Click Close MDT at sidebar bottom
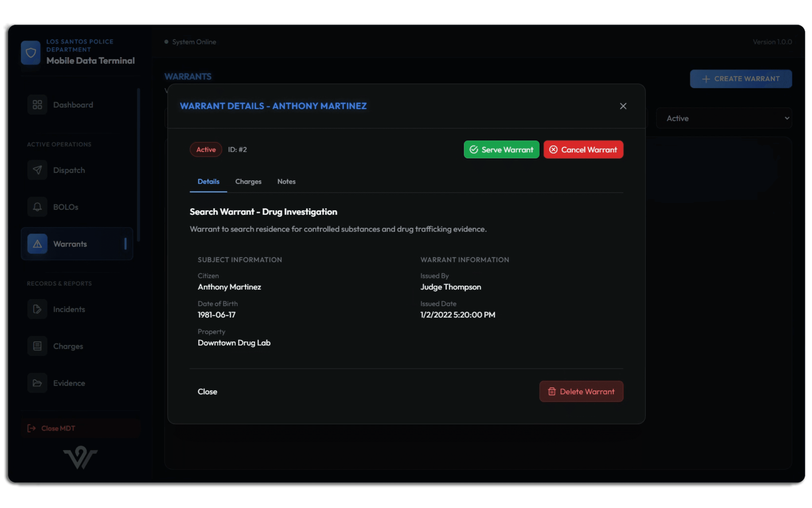Image resolution: width=812 pixels, height=508 pixels. coord(81,428)
